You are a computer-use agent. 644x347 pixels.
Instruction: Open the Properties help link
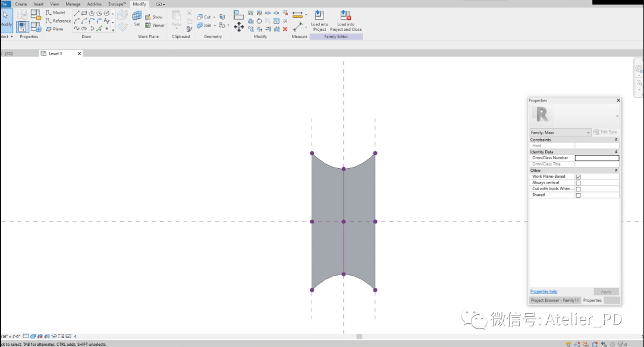[x=544, y=292]
